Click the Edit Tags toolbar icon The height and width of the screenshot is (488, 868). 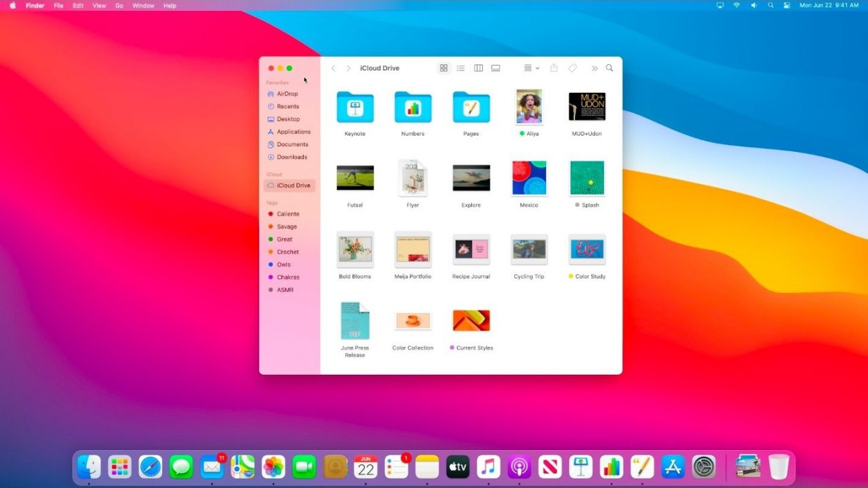point(572,68)
